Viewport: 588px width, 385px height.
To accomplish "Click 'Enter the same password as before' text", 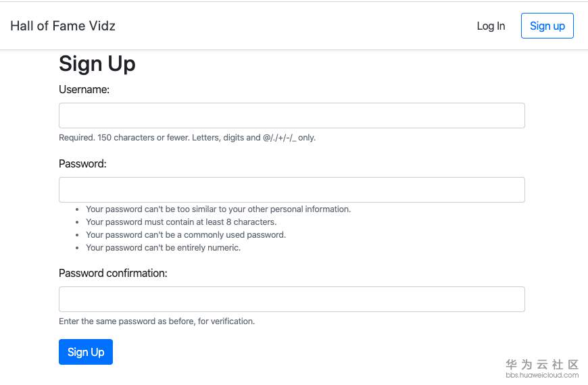I will click(157, 322).
